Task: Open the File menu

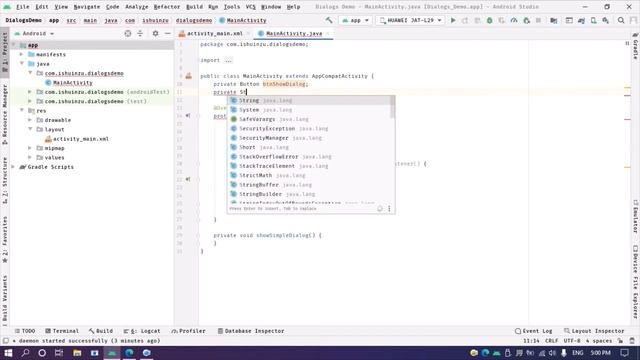Action: click(22, 7)
